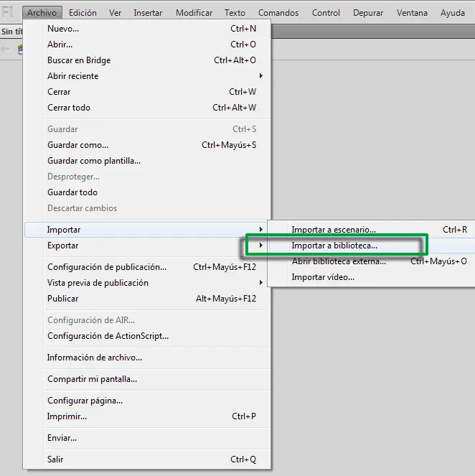Choose Importar vídeo...
This screenshot has height=476, width=475.
click(372, 277)
